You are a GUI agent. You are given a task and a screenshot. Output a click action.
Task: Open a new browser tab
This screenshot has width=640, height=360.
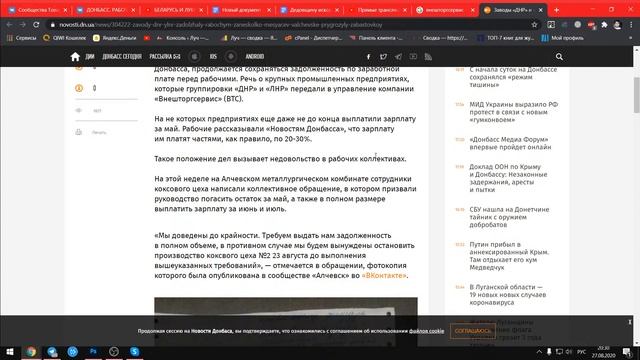556,10
